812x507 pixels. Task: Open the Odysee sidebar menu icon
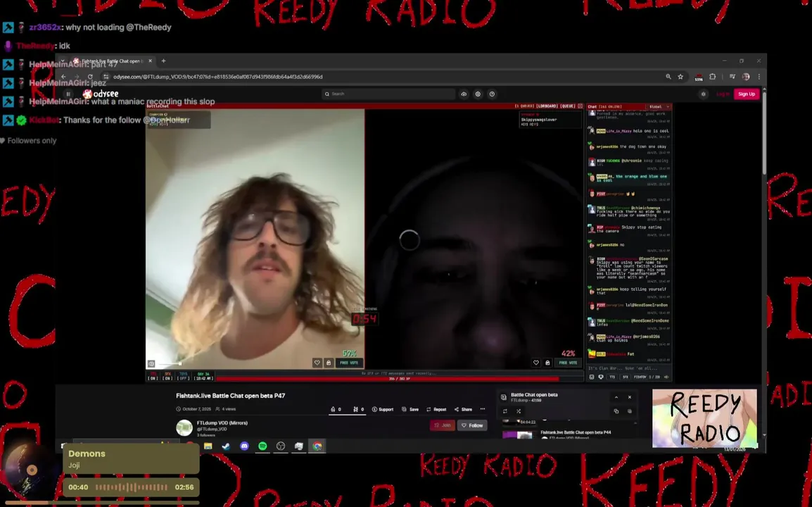[x=68, y=94]
